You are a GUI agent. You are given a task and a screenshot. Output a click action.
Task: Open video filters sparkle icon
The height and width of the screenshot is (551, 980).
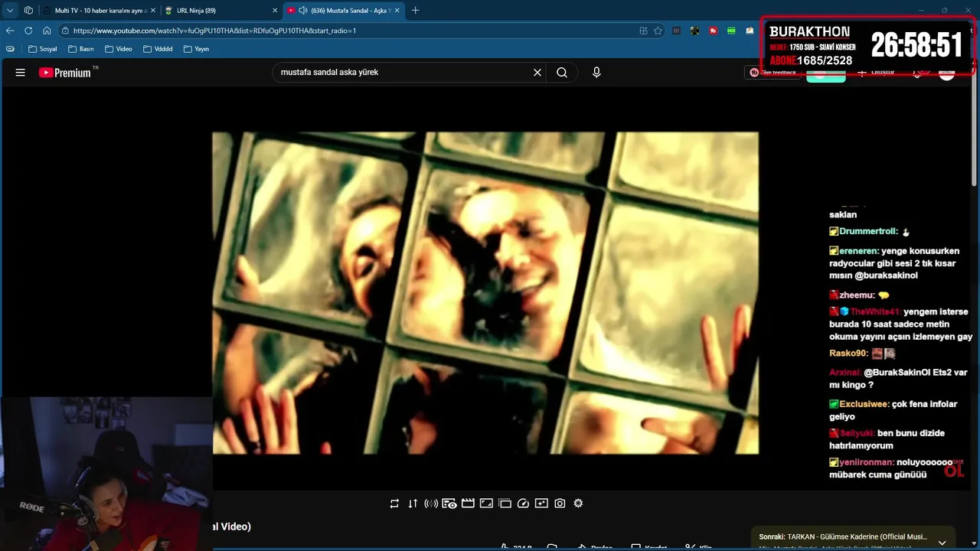click(541, 504)
